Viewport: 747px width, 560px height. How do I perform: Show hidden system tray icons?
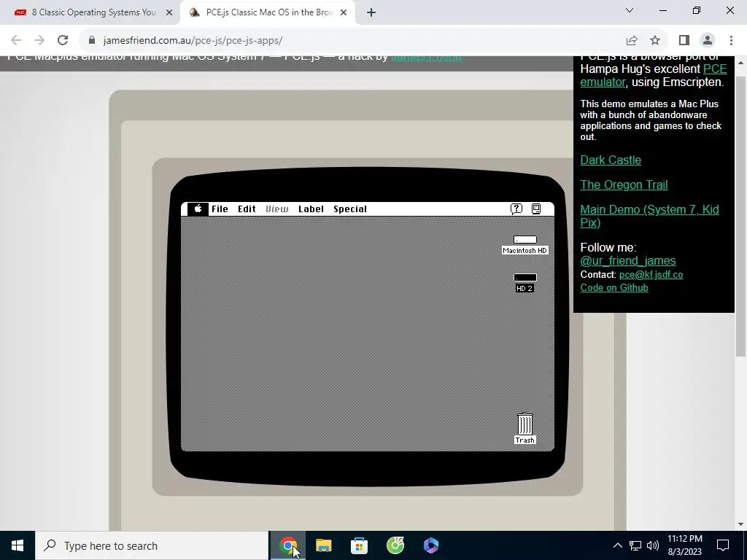click(617, 545)
